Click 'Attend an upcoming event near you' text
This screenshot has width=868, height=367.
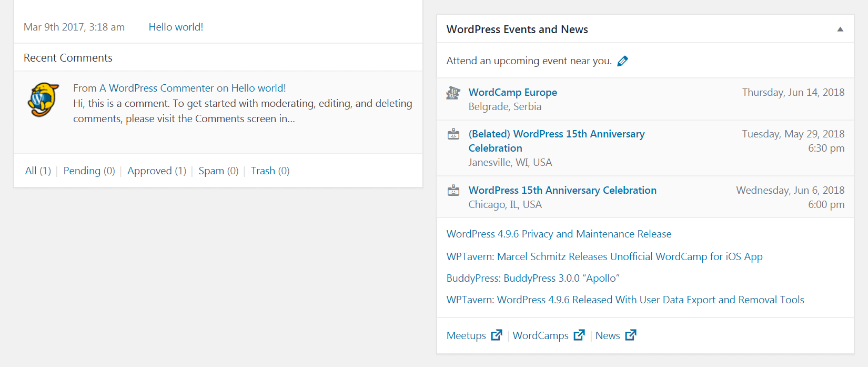tap(529, 61)
